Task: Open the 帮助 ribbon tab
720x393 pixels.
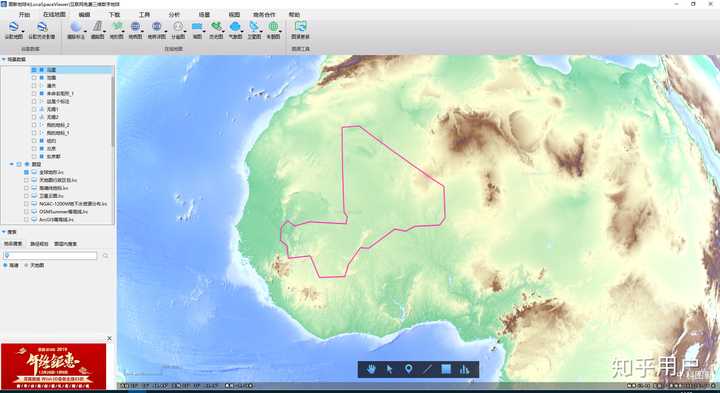Action: click(x=294, y=15)
